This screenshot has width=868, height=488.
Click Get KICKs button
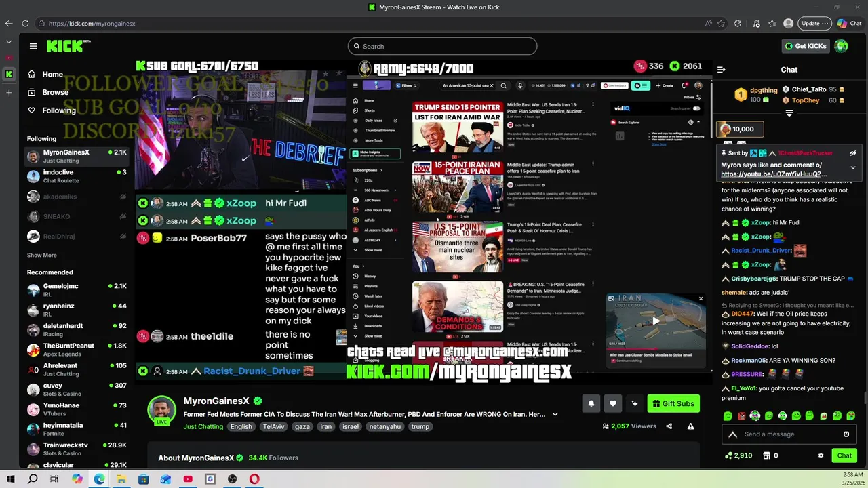(x=806, y=46)
